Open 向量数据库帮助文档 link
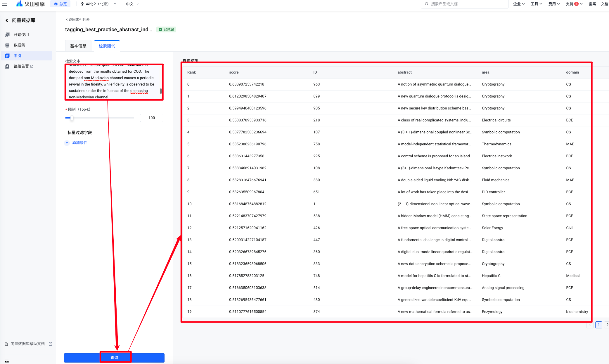The height and width of the screenshot is (364, 609). click(28, 344)
